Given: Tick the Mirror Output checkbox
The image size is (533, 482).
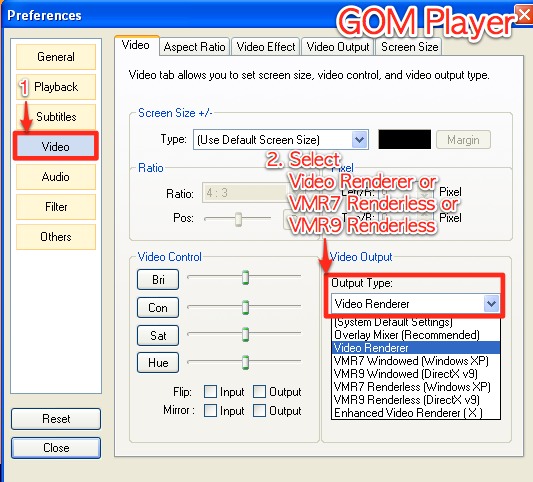Looking at the screenshot, I should tap(259, 410).
